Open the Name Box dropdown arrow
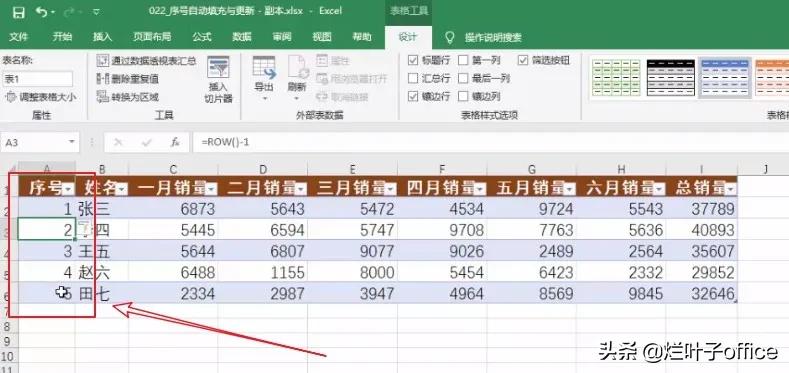789x373 pixels. [x=72, y=142]
